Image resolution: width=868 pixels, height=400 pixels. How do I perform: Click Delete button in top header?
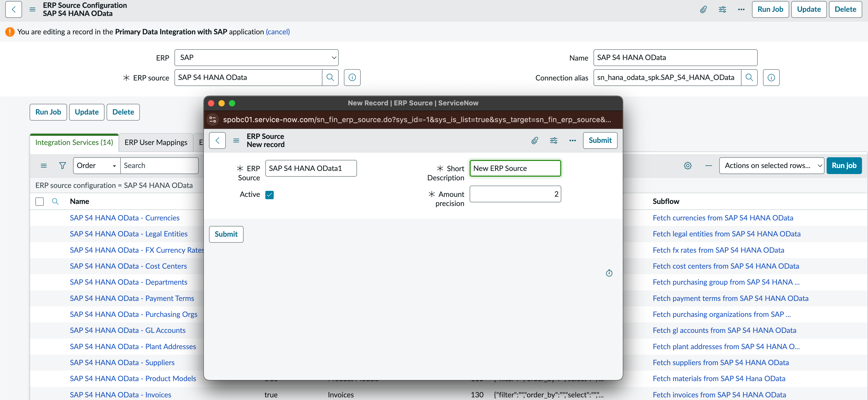[x=845, y=9]
